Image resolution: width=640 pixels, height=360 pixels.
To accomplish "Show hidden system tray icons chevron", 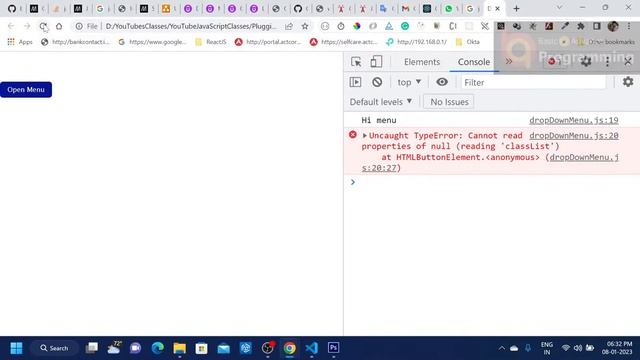I will click(x=502, y=348).
